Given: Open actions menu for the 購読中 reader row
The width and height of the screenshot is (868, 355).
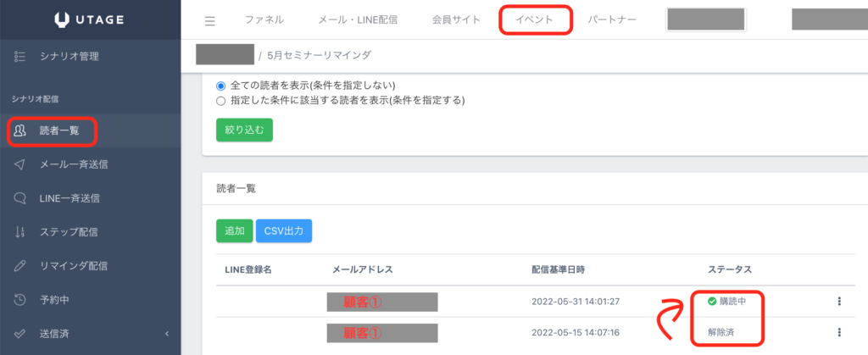Looking at the screenshot, I should [x=837, y=302].
